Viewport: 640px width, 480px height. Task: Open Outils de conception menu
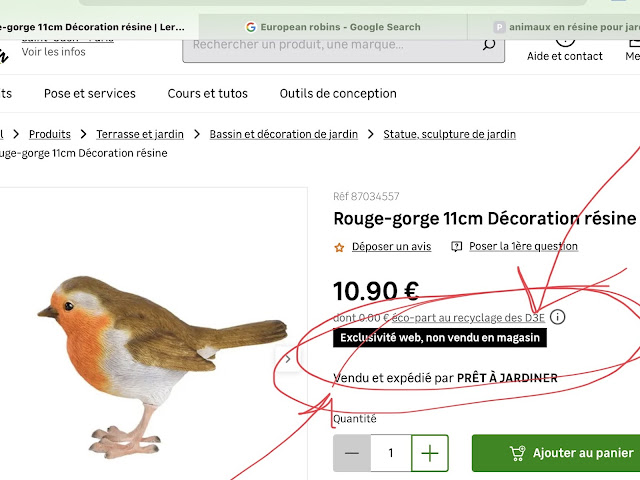point(338,93)
